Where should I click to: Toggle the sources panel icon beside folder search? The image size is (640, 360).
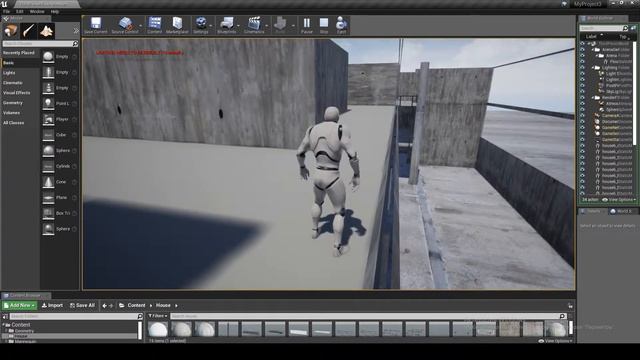click(x=5, y=316)
